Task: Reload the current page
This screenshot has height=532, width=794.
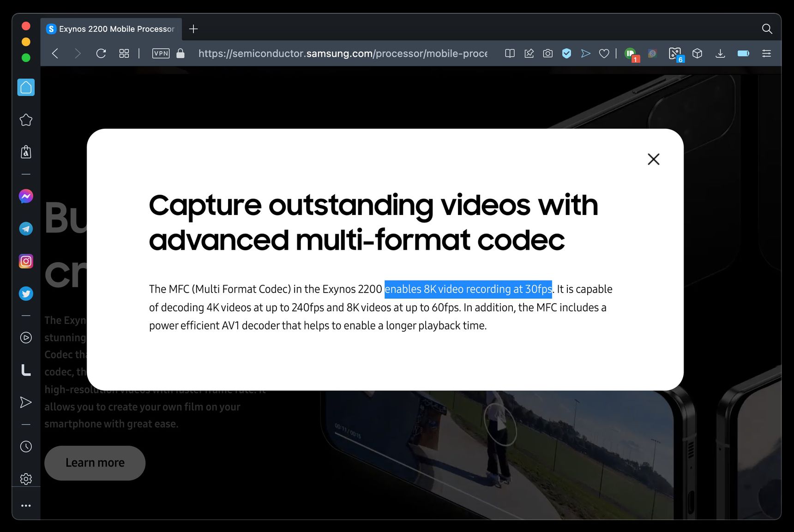Action: (101, 54)
